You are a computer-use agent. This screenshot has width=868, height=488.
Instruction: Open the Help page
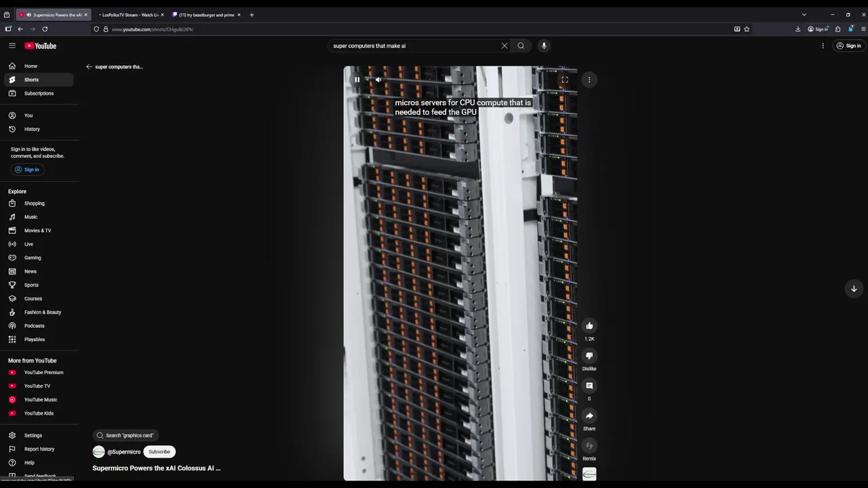[39, 462]
